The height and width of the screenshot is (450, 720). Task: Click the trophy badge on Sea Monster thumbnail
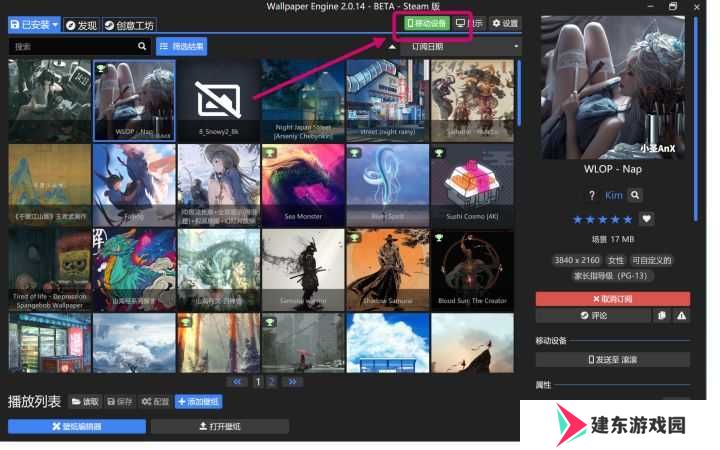(270, 153)
